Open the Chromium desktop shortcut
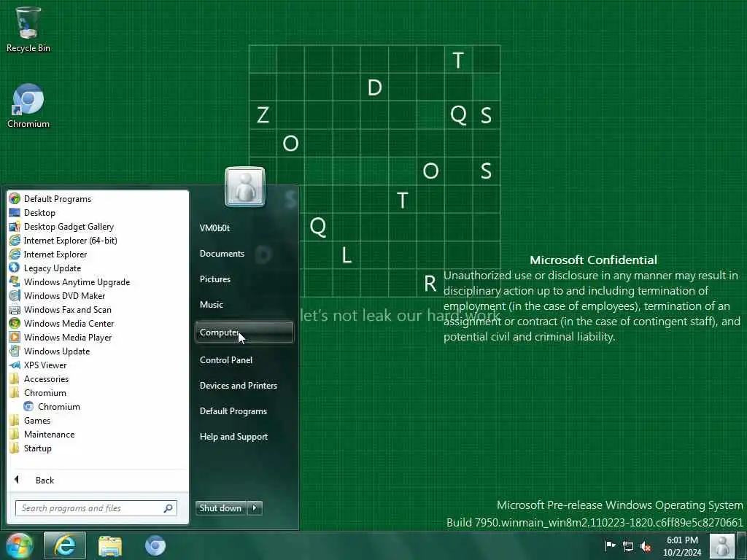 point(28,106)
